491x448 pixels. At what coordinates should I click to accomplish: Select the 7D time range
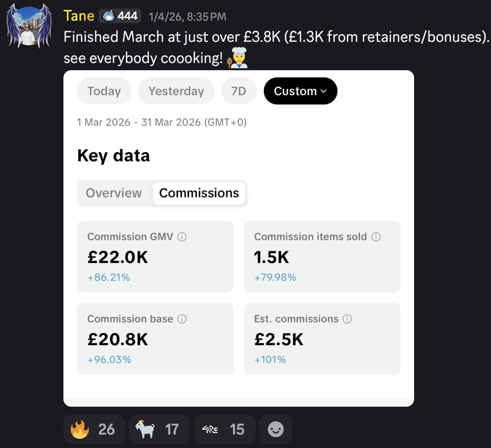[x=239, y=91]
